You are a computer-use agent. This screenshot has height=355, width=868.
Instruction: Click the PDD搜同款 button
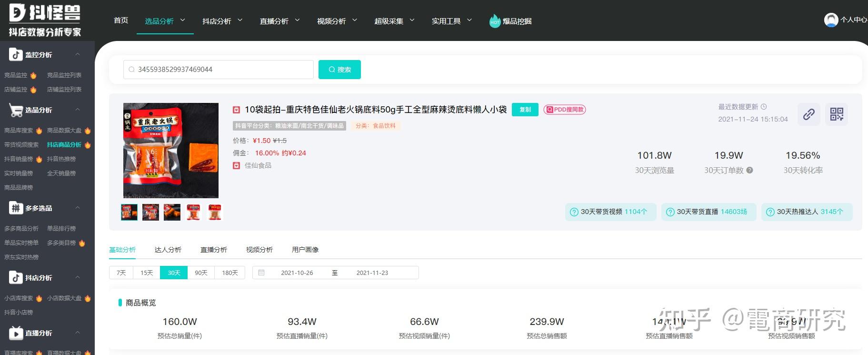565,110
